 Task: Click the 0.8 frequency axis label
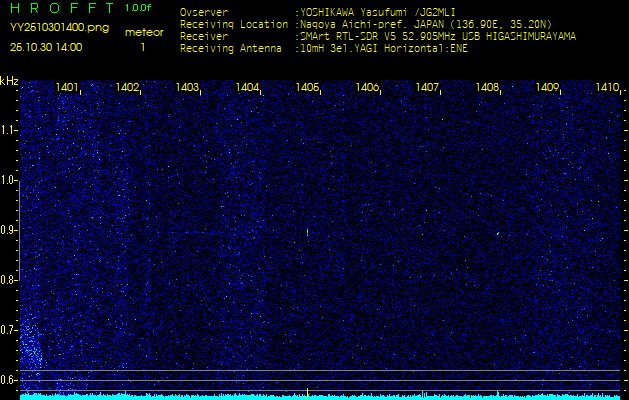[x=7, y=280]
